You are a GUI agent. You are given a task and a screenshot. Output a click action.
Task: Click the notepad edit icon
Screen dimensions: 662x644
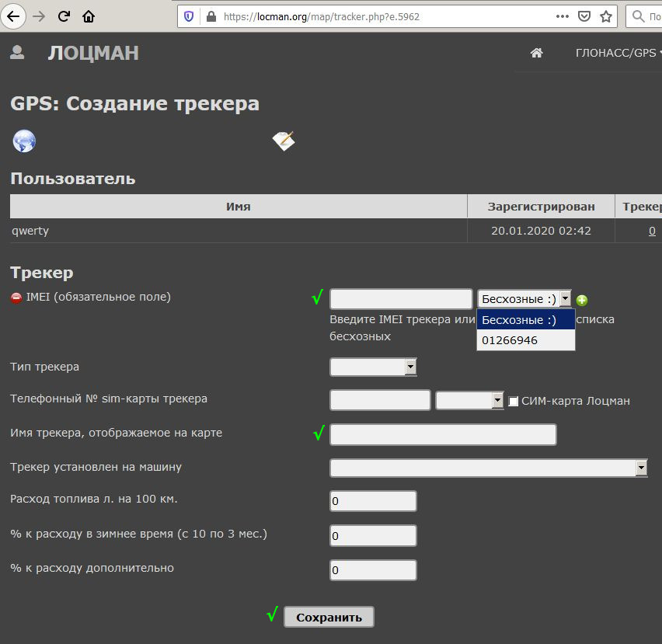[x=284, y=141]
